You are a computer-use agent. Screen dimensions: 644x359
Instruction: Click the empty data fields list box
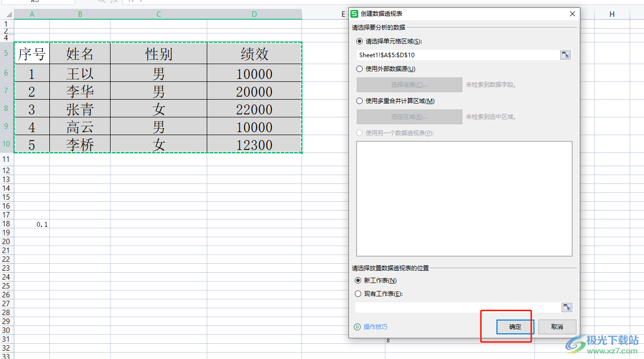464,199
